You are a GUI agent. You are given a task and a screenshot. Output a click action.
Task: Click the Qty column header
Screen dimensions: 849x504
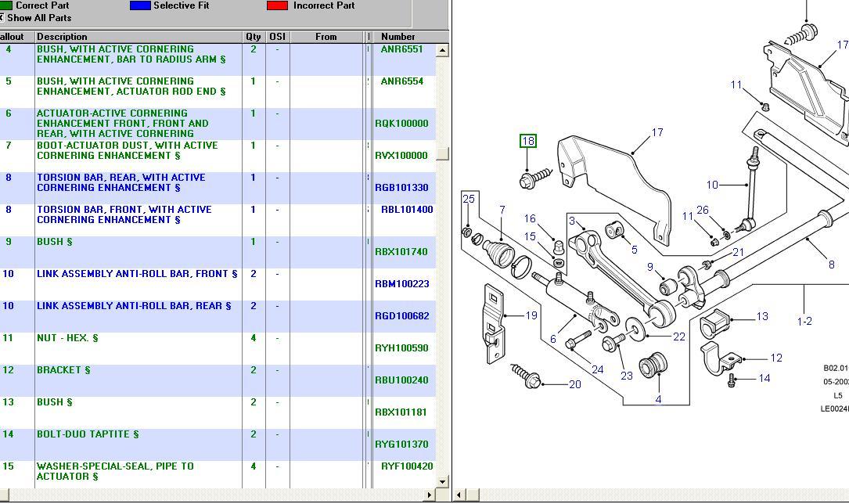pyautogui.click(x=254, y=37)
